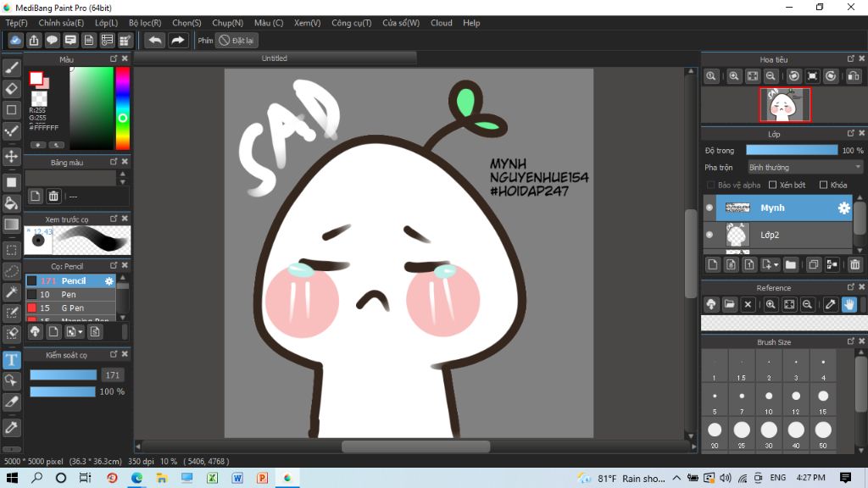868x488 pixels.
Task: Choose brush size 50 preset
Action: tap(823, 430)
